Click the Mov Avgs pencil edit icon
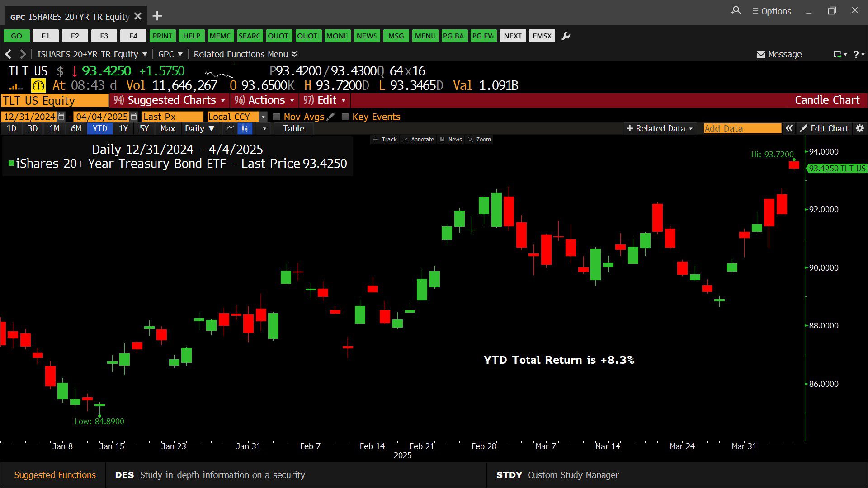 coord(331,117)
